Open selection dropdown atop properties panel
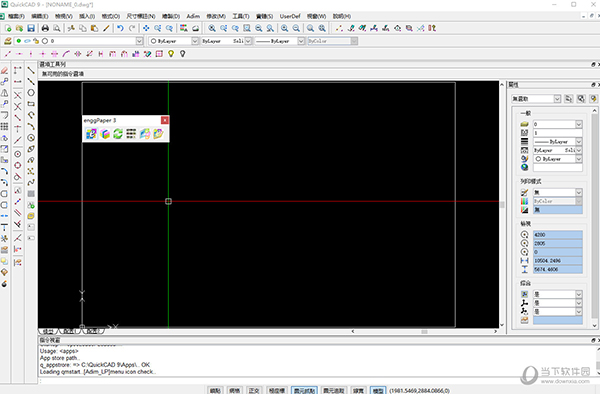 pos(557,99)
